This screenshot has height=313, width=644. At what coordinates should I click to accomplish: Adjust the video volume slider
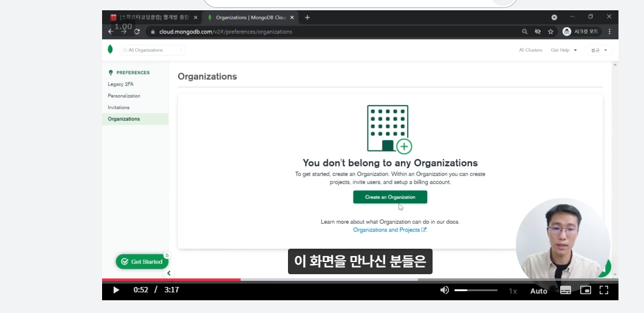(476, 290)
